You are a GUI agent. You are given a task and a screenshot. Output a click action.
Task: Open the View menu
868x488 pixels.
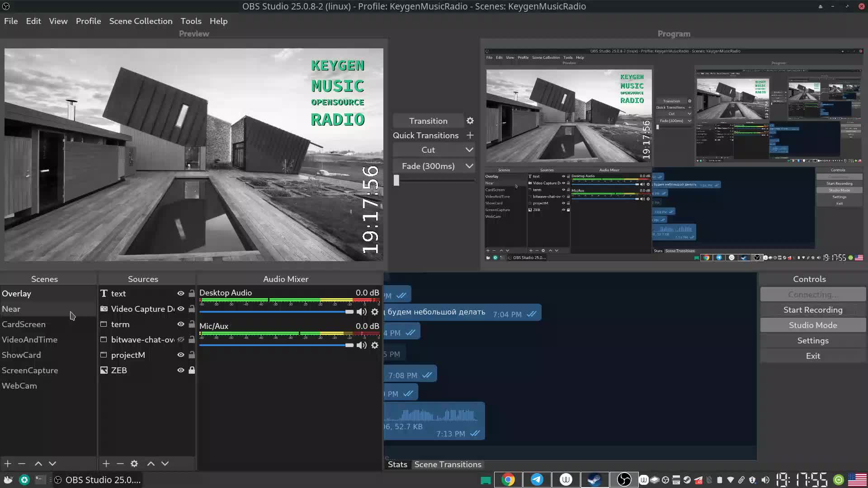tap(58, 21)
